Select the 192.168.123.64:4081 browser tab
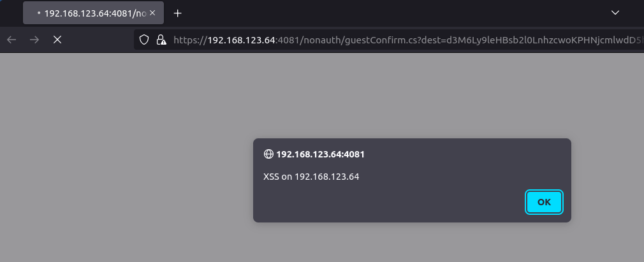The image size is (644, 262). click(93, 13)
